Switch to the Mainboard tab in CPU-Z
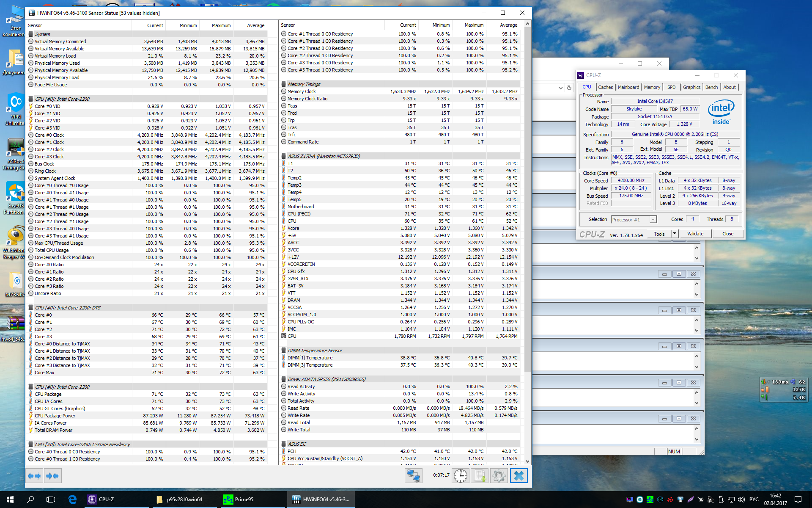Screen dimensions: 812x508 point(628,87)
